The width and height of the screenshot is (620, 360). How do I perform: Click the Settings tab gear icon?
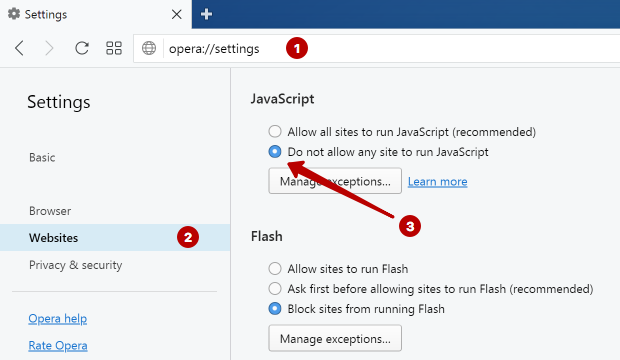(14, 14)
